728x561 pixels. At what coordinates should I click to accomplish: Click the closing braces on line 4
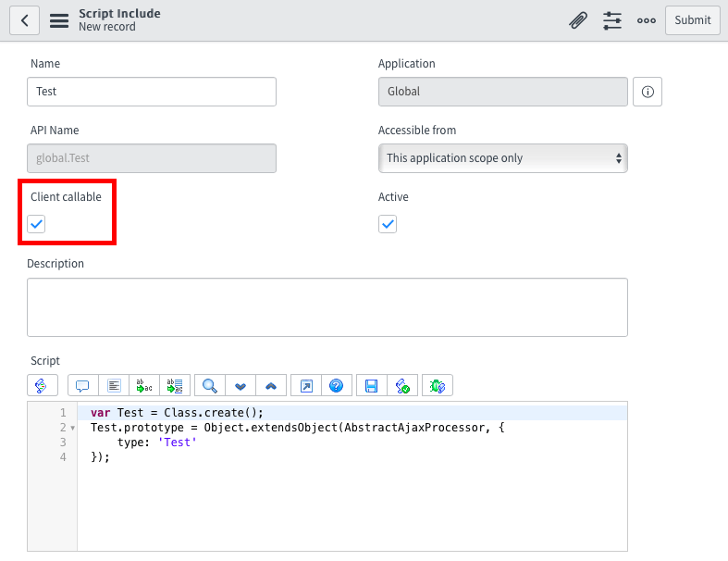click(x=100, y=457)
